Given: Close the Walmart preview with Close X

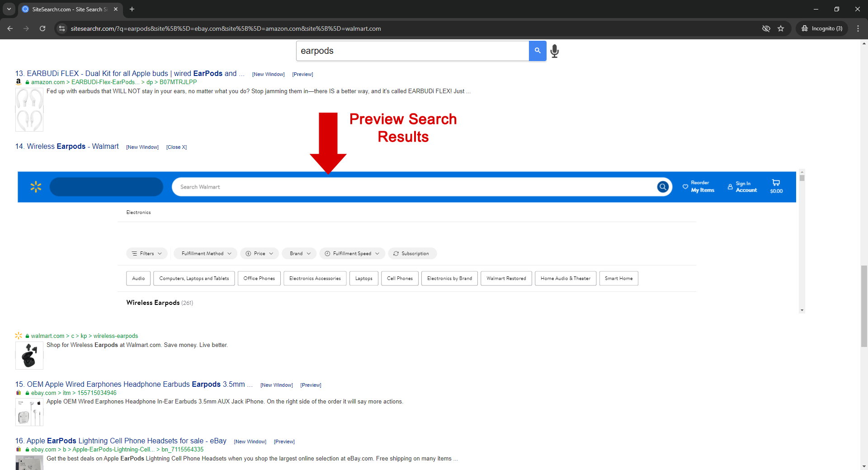Looking at the screenshot, I should [x=176, y=147].
